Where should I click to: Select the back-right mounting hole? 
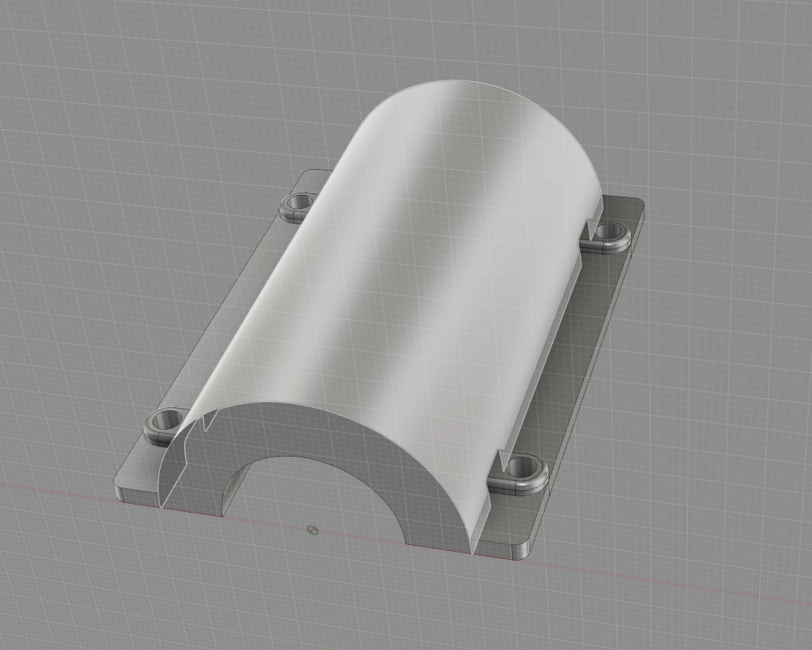coord(605,235)
